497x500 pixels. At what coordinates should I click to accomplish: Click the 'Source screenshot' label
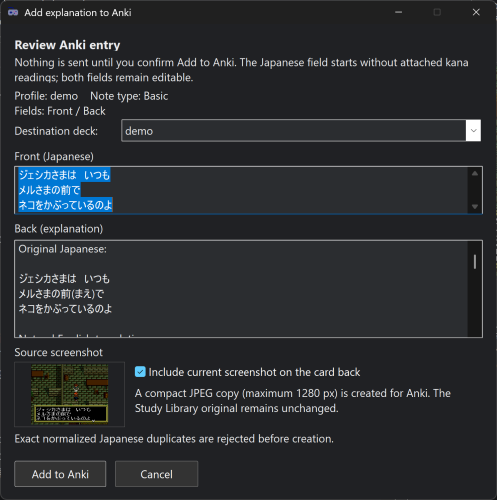(x=59, y=352)
